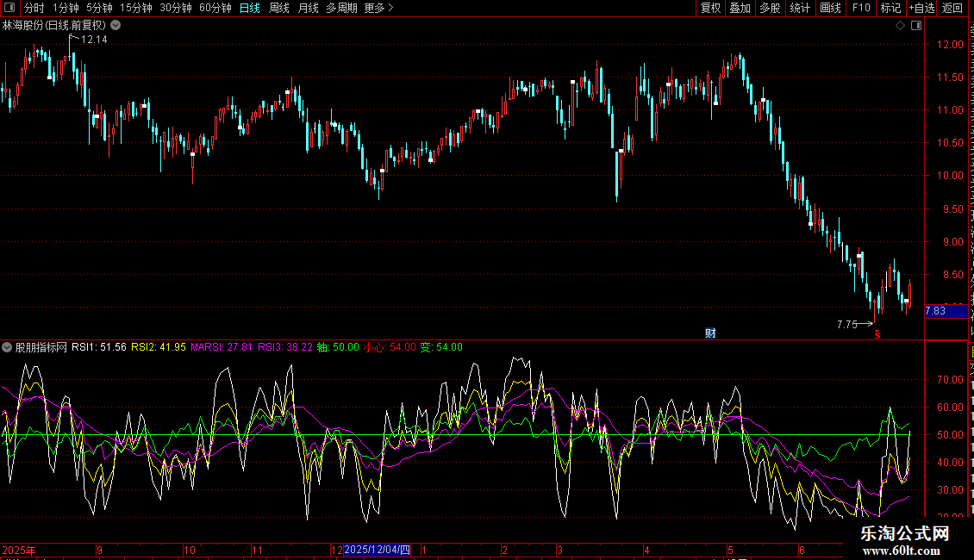Click the diamond icon above the chart
974x560 pixels.
pyautogui.click(x=900, y=26)
